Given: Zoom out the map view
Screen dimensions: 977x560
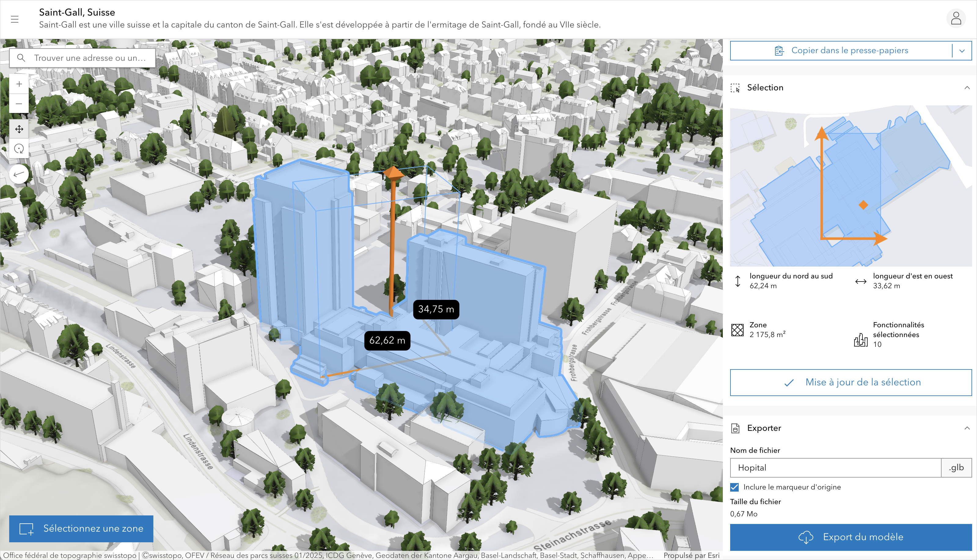Looking at the screenshot, I should click(19, 104).
